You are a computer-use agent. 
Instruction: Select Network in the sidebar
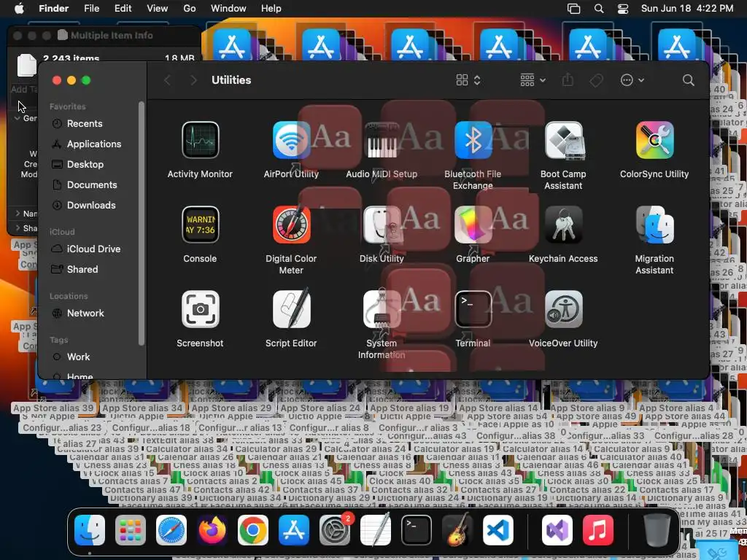[85, 314]
